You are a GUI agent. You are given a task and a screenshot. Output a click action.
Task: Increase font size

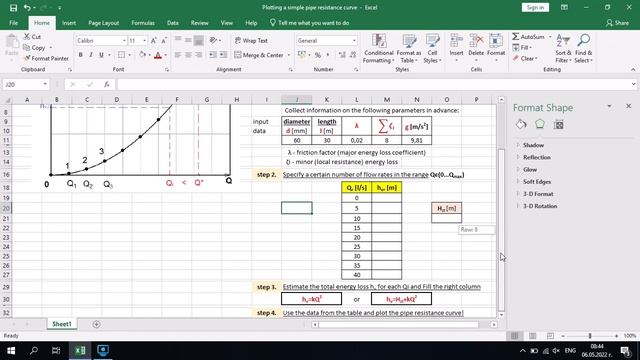(x=153, y=40)
